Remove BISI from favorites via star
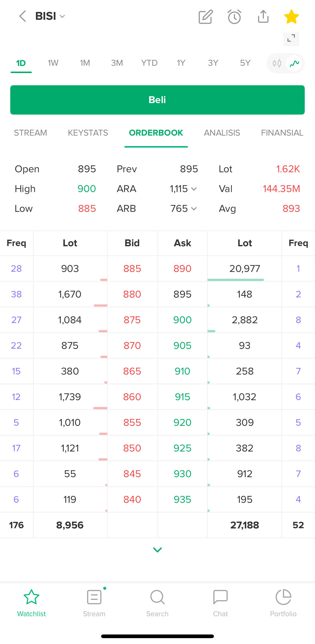 291,17
